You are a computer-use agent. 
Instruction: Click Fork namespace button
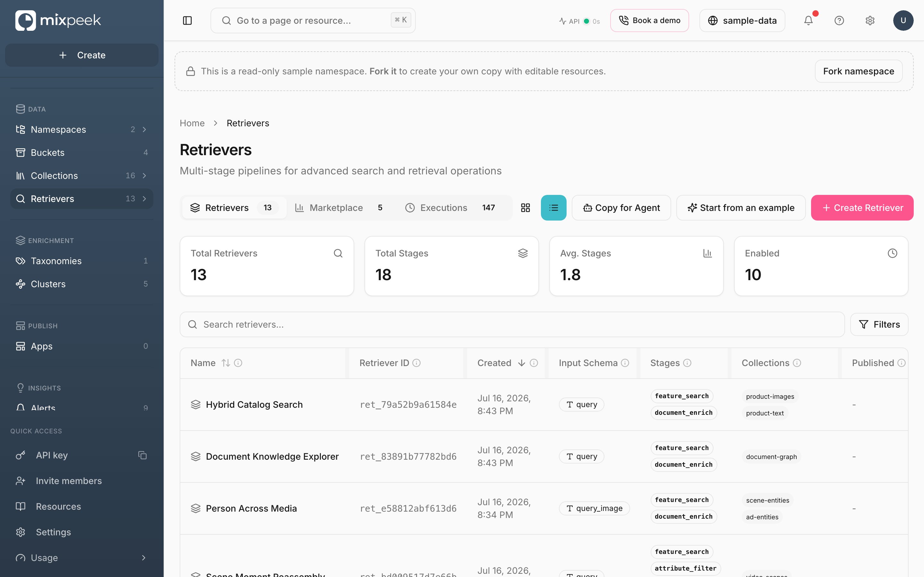click(x=859, y=71)
